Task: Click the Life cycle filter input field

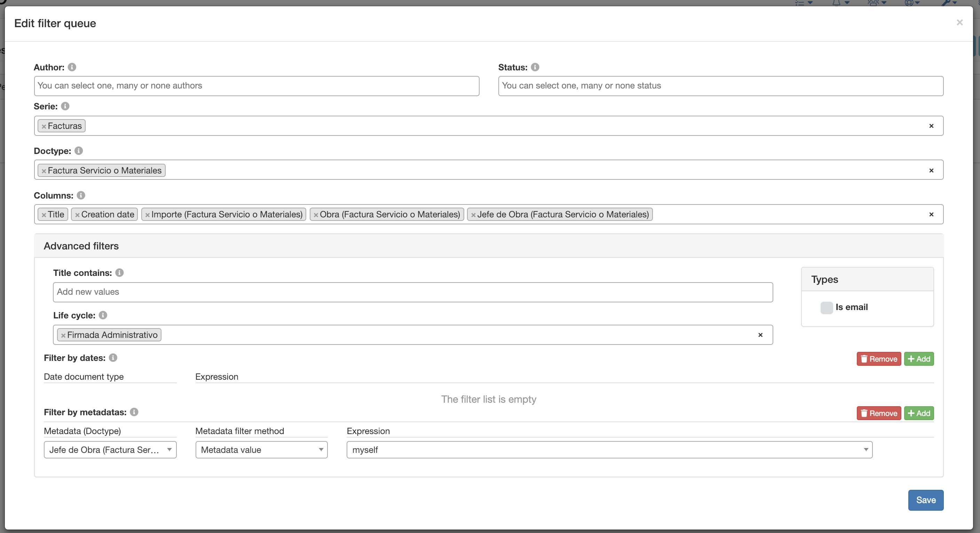Action: point(412,335)
